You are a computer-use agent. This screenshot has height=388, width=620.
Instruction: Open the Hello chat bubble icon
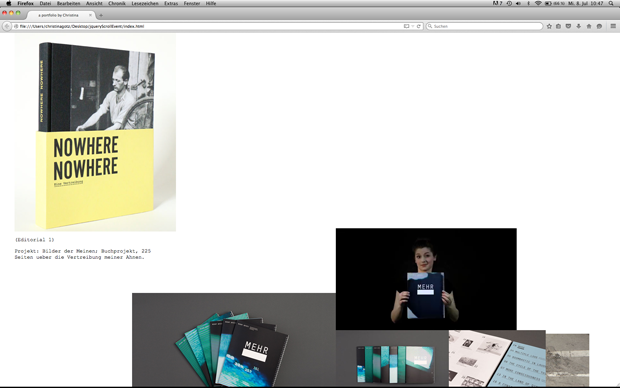[x=599, y=26]
